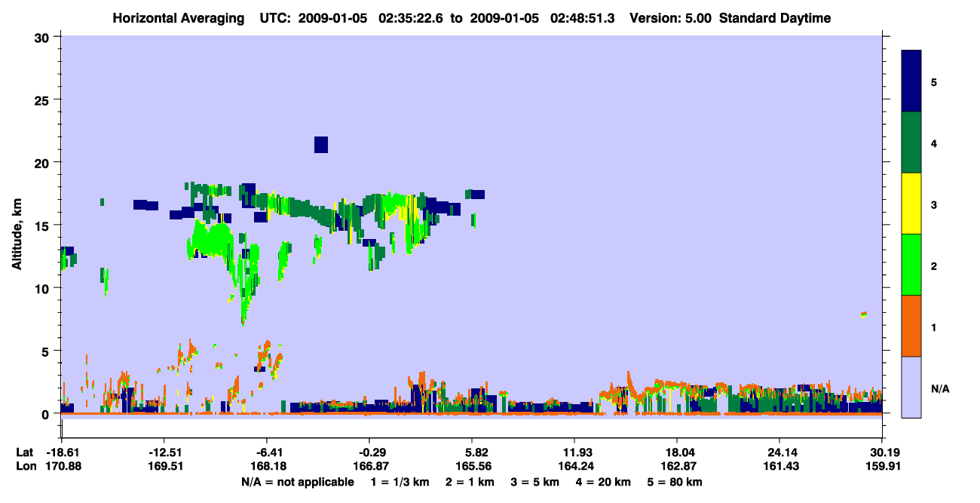Image resolution: width=980 pixels, height=503 pixels.
Task: Click the dark blue color bar segment 5
Action: pyautogui.click(x=911, y=81)
